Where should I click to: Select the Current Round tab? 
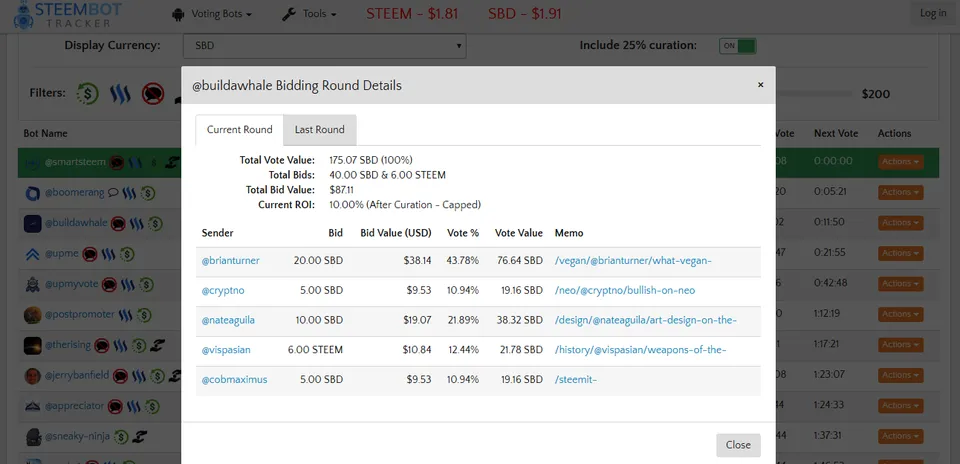239,130
